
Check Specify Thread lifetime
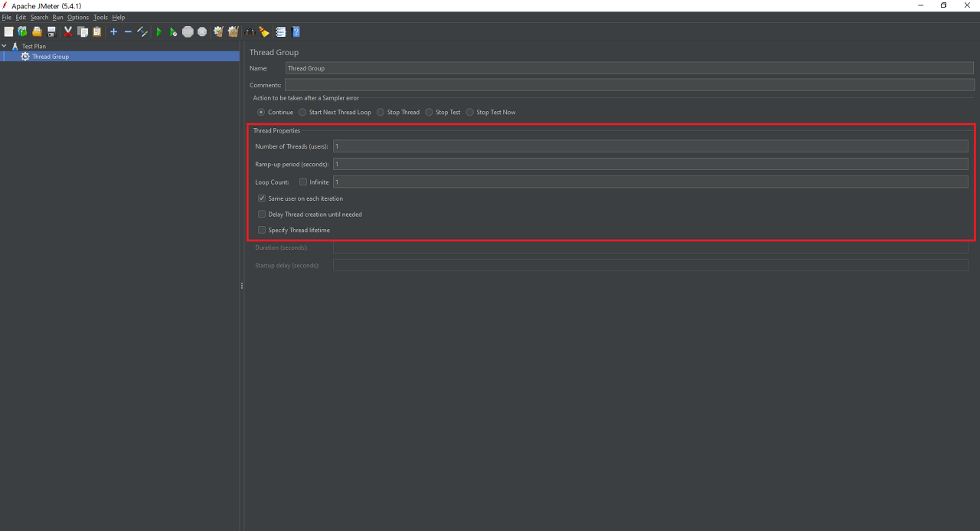click(x=262, y=230)
